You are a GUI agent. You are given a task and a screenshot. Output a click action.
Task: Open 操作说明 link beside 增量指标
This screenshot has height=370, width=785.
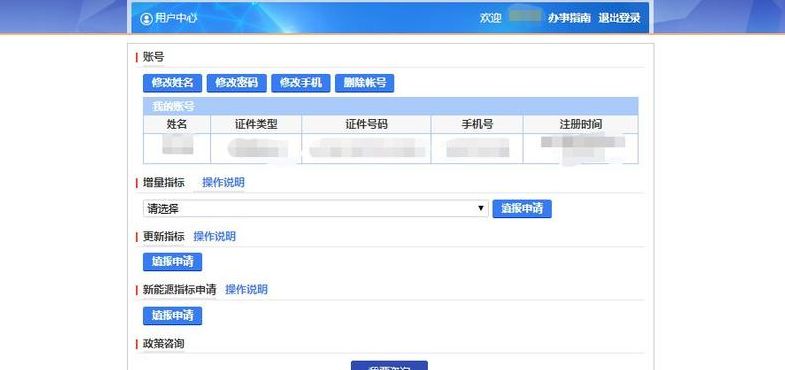[x=223, y=183]
